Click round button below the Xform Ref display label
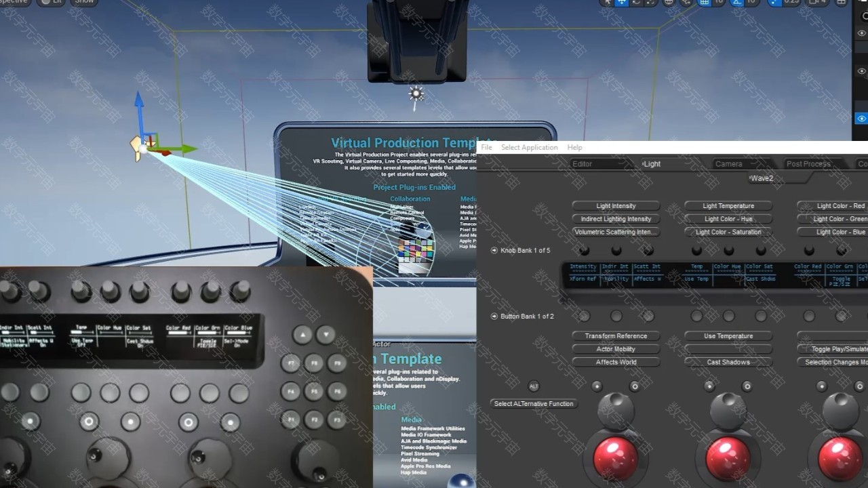The image size is (868, 488). tap(584, 316)
